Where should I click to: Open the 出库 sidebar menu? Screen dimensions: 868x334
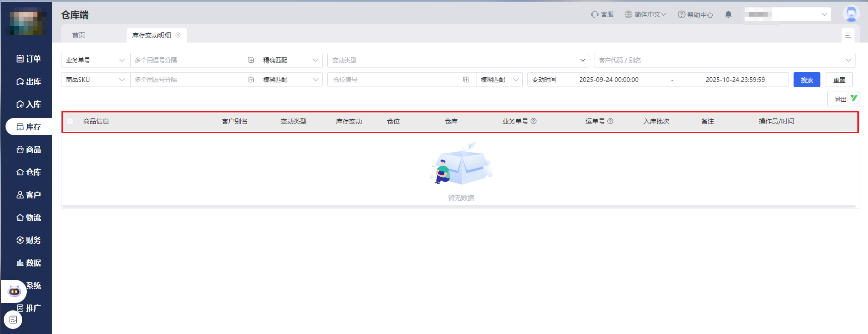[x=29, y=81]
